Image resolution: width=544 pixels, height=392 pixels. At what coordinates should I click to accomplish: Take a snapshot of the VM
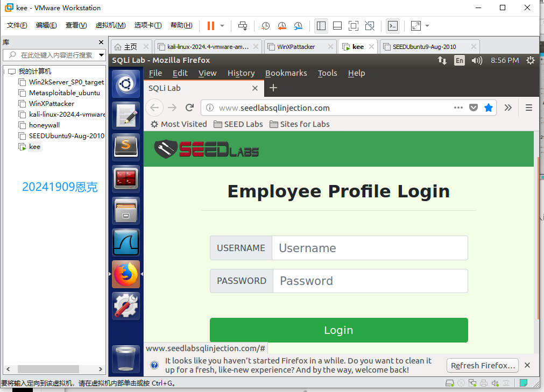(265, 26)
